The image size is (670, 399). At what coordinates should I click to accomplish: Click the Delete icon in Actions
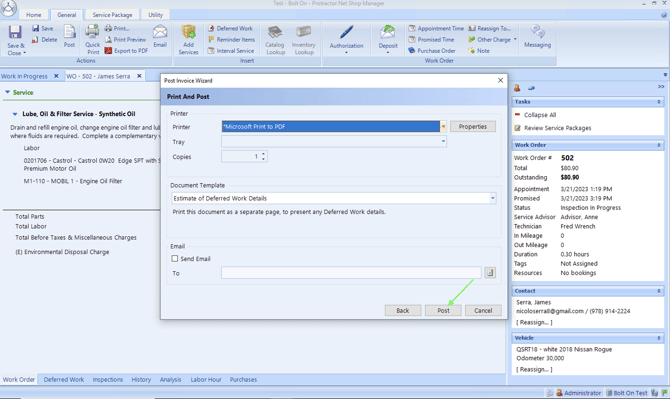pyautogui.click(x=44, y=40)
